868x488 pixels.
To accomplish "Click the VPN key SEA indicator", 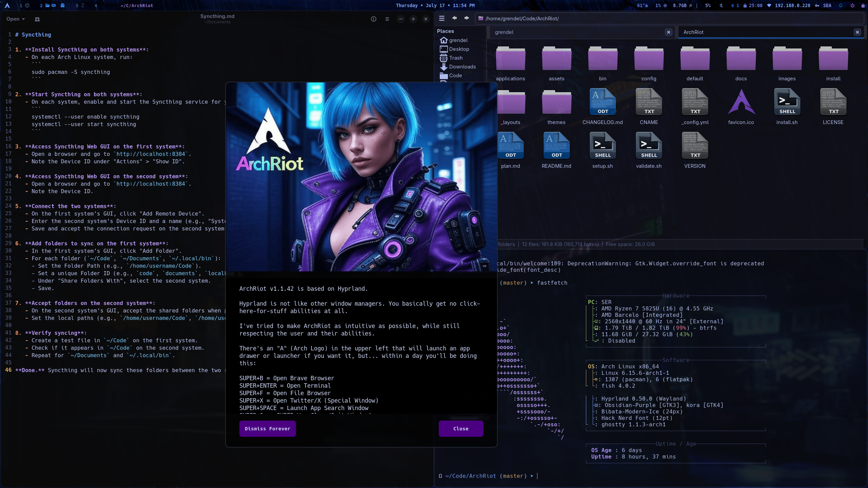I will (824, 5).
